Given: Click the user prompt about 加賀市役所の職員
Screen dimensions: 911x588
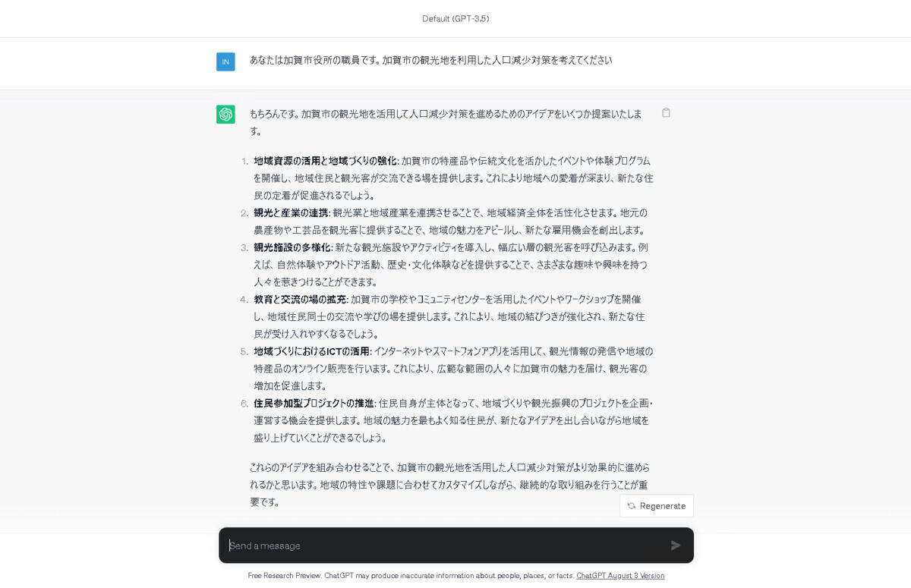Looking at the screenshot, I should click(430, 60).
